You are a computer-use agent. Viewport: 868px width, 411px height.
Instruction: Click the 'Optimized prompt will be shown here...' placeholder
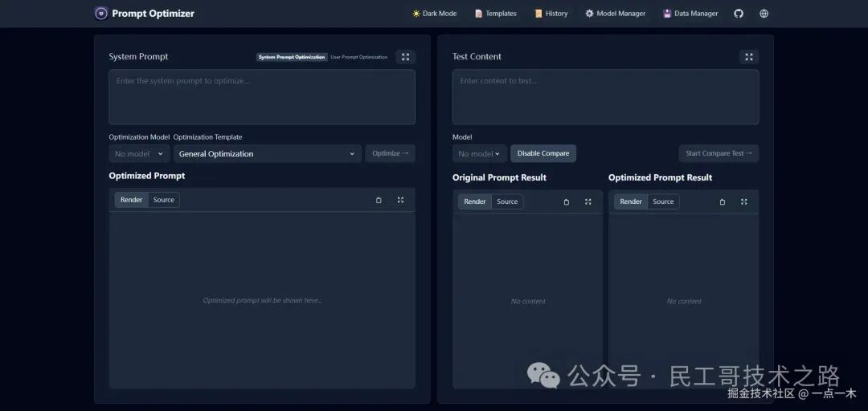262,300
